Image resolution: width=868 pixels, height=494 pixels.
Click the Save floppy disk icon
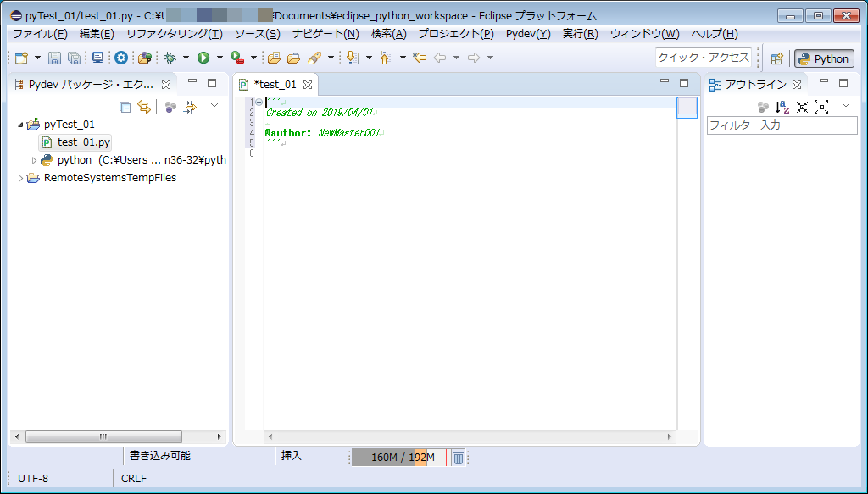tap(54, 58)
